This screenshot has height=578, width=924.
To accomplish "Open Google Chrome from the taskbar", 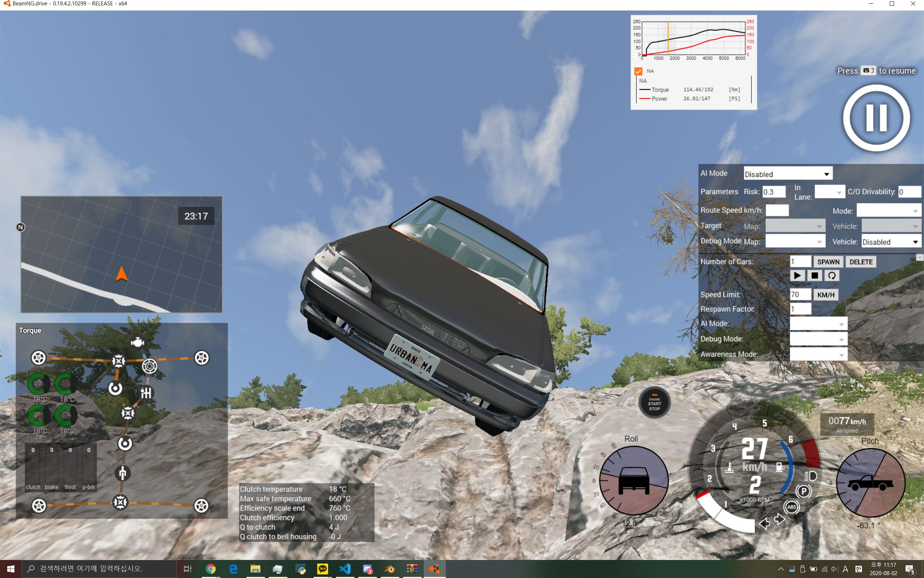I will click(x=210, y=569).
